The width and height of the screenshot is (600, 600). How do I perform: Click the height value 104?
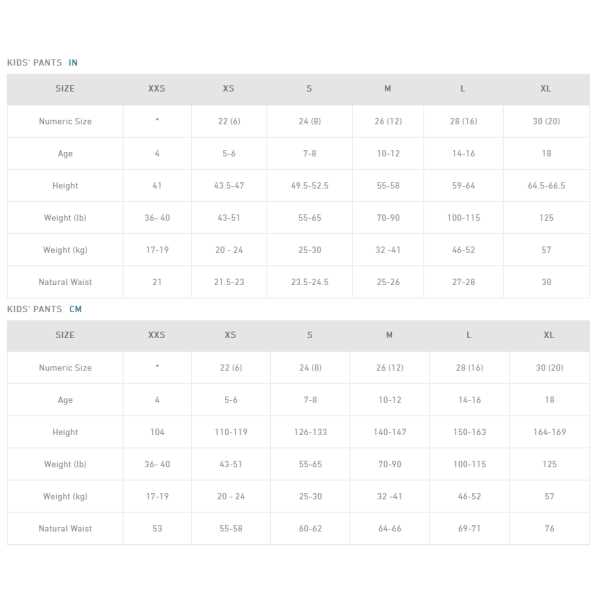(157, 432)
